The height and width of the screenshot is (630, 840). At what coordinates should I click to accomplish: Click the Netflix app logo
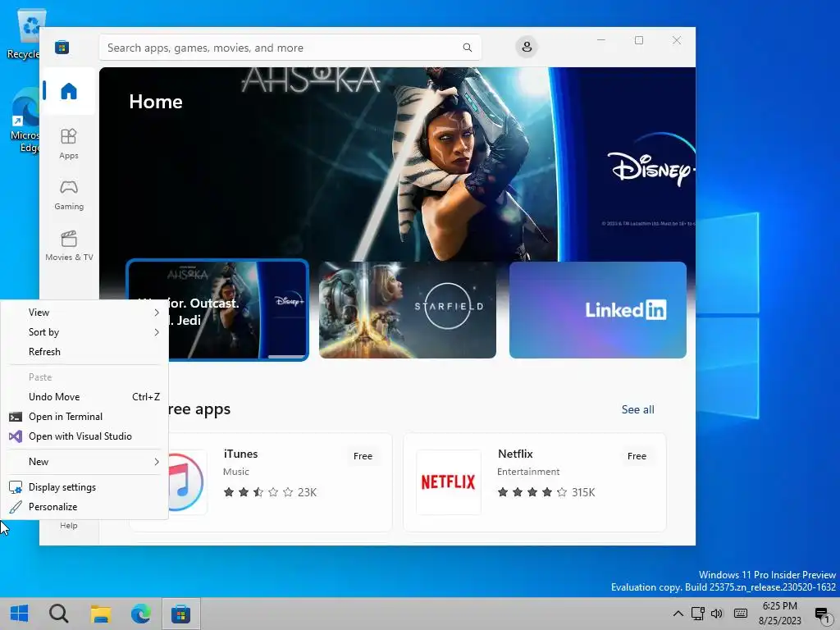click(449, 482)
